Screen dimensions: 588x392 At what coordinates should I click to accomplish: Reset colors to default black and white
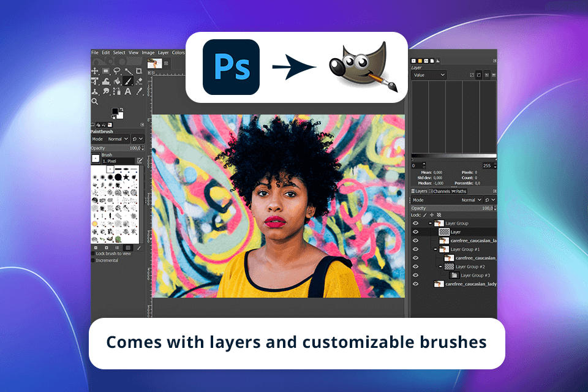[x=113, y=118]
